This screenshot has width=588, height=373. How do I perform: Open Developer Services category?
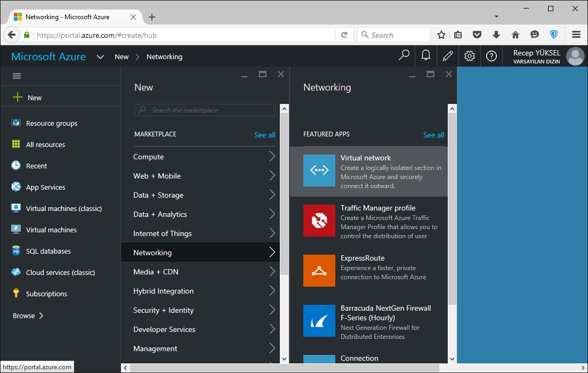200,329
